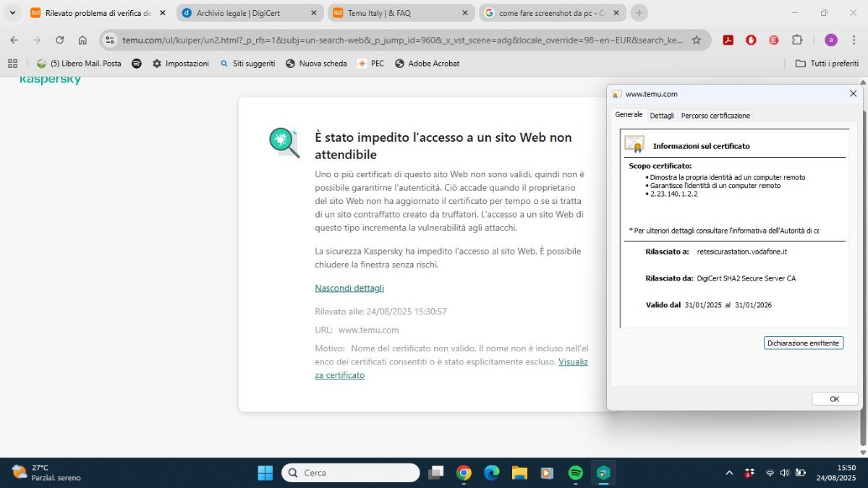The width and height of the screenshot is (868, 488).
Task: Open the Spotify bookmark icon
Action: 137,64
